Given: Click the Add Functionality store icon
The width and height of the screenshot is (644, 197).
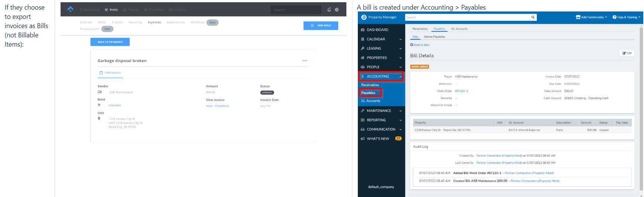Looking at the screenshot, I should (578, 17).
